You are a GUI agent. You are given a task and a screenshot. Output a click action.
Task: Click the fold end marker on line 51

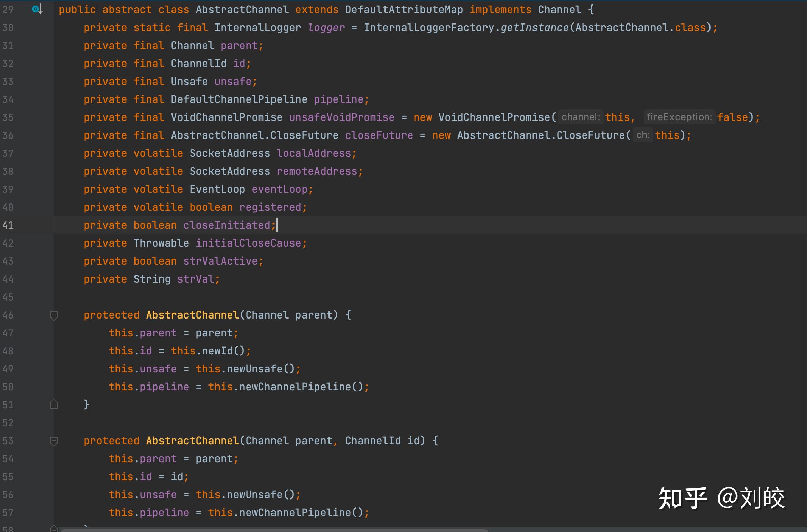(x=54, y=404)
